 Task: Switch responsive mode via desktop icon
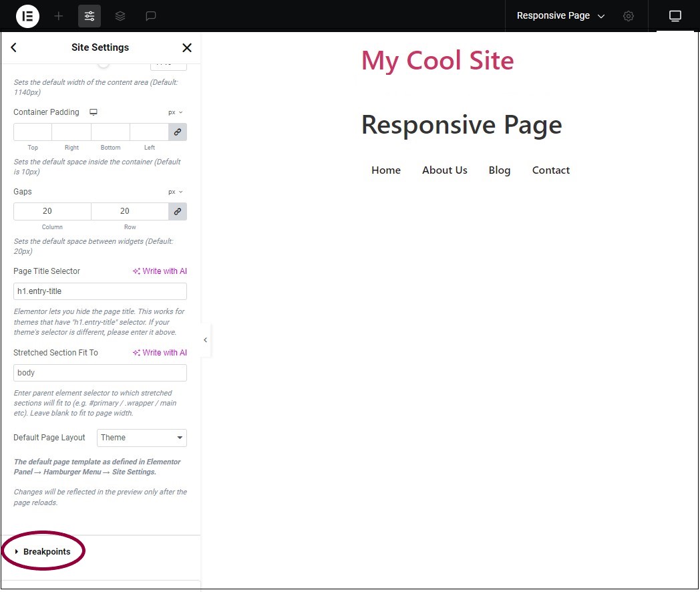[675, 16]
